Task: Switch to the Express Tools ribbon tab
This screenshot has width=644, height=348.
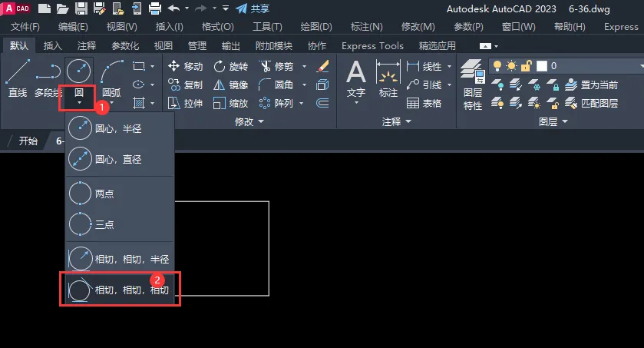Action: point(372,46)
